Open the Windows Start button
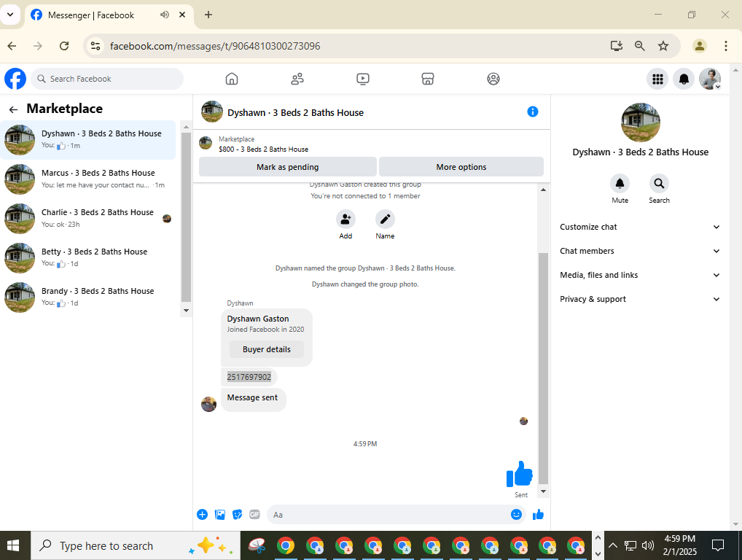Viewport: 742px width, 560px height. (13, 546)
